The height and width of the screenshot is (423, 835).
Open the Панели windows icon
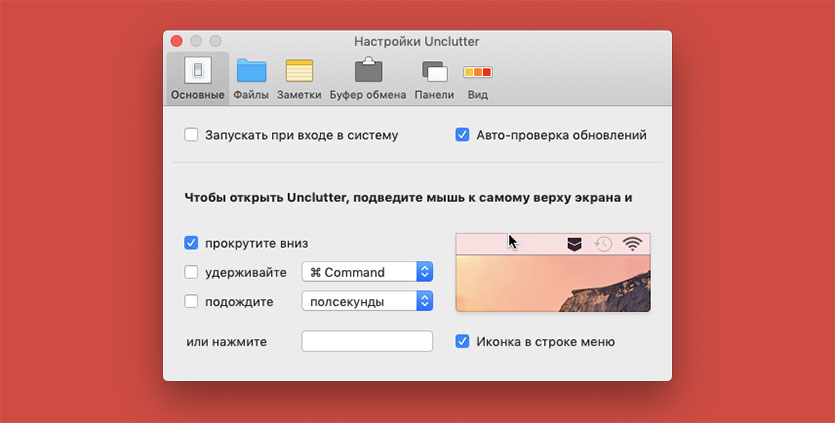pyautogui.click(x=434, y=71)
